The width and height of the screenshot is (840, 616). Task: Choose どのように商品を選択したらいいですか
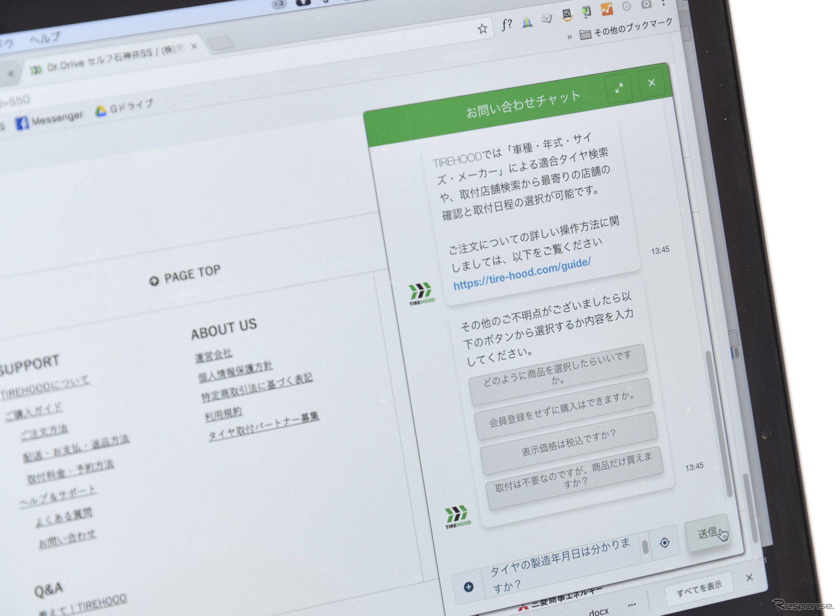(558, 374)
